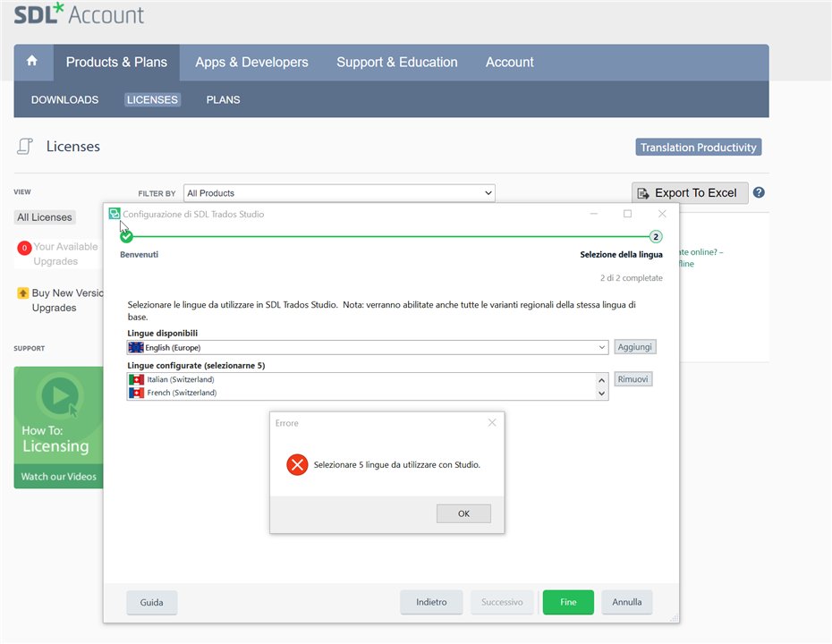Screen dimensions: 832x644
Task: Open the Support & Education tab
Action: [x=397, y=62]
